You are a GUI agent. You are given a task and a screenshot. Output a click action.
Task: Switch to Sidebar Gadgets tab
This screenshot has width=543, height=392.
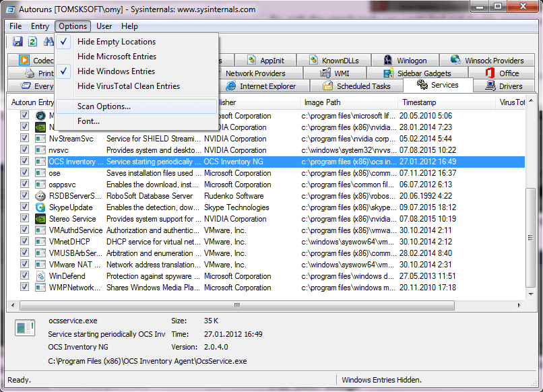pos(417,73)
